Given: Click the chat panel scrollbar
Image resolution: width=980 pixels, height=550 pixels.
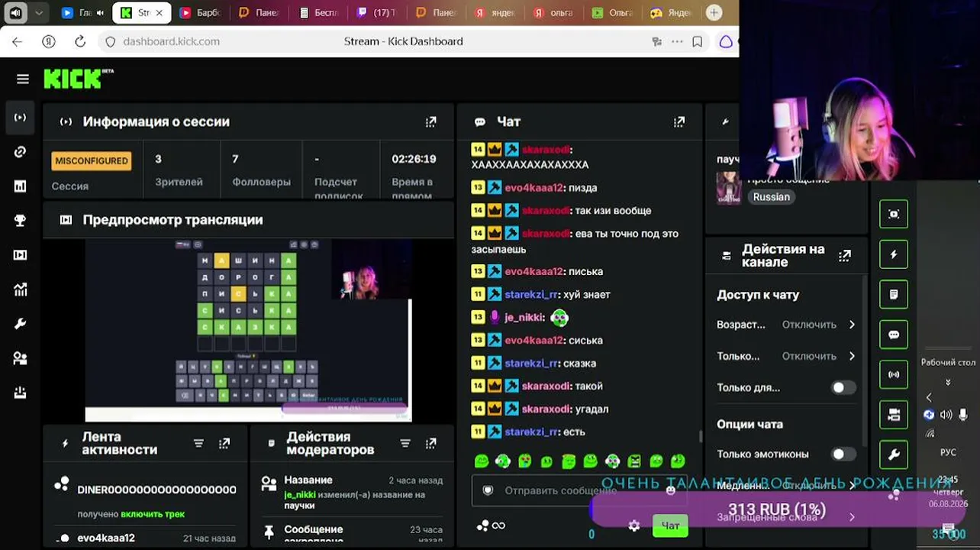Looking at the screenshot, I should pyautogui.click(x=700, y=437).
